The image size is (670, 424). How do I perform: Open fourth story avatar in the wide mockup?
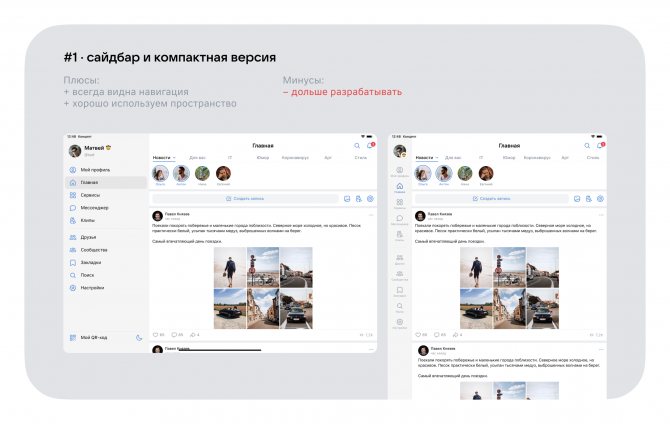223,174
